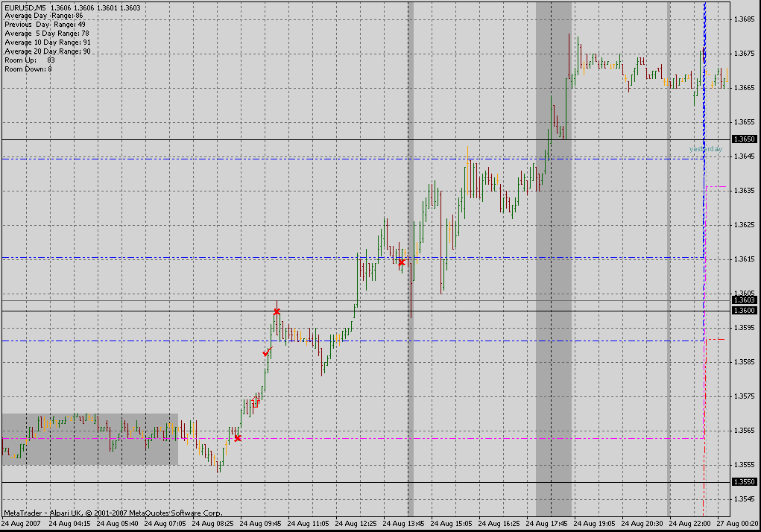Viewport: 761px width, 532px height.
Task: Click the 1.3565 price axis label
Action: coord(744,431)
